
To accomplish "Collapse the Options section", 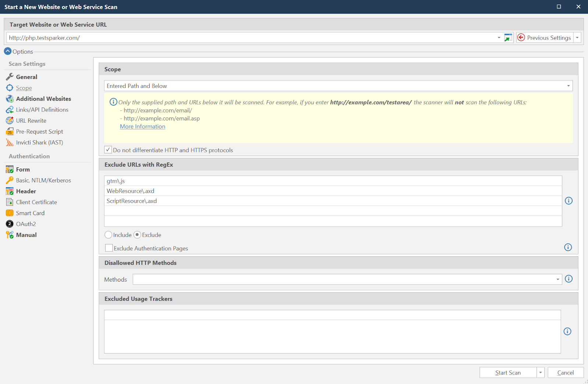I will 7,51.
